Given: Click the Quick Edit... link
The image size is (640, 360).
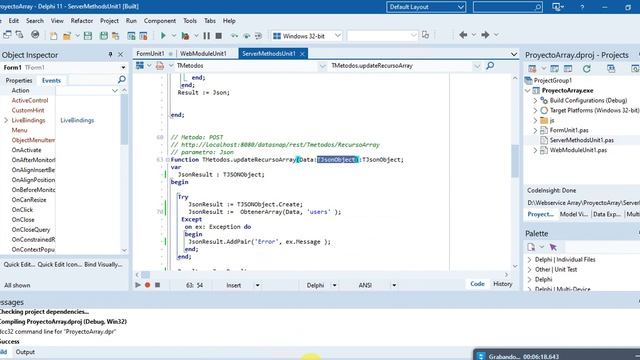Looking at the screenshot, I should pos(19,264).
